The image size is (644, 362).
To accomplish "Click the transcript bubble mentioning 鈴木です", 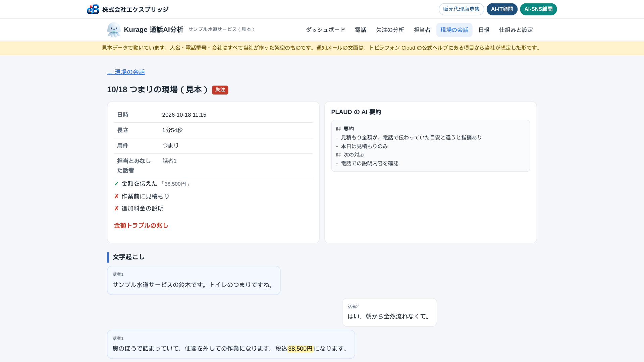I will click(194, 281).
